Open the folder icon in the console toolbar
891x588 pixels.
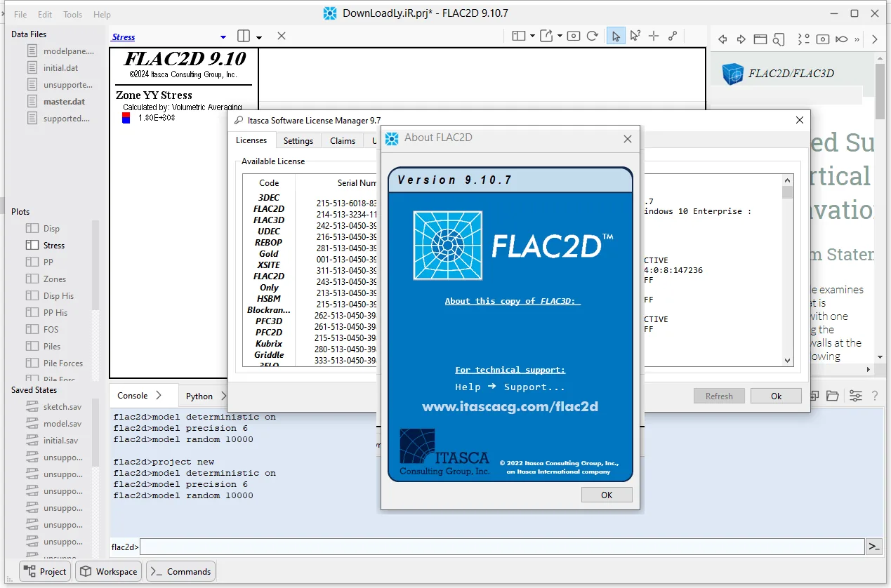tap(833, 396)
